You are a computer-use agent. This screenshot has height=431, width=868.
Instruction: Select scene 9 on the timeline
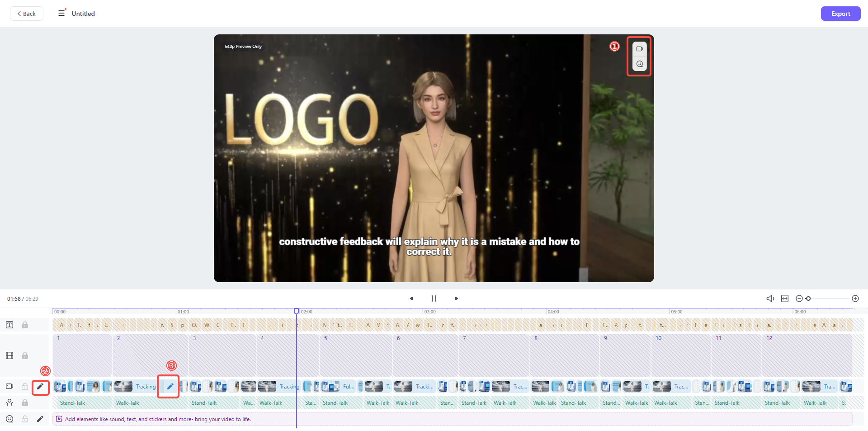626,355
